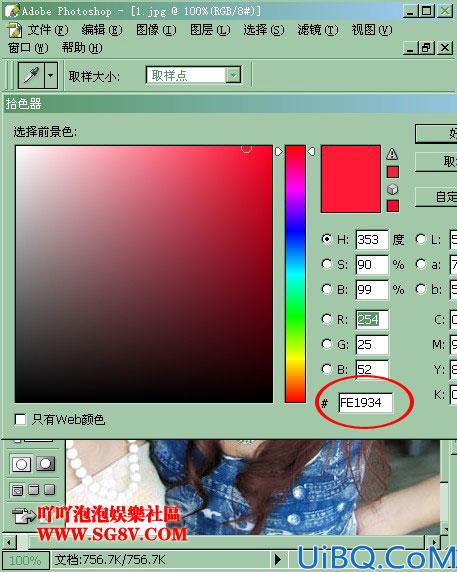The width and height of the screenshot is (457, 572).
Task: Click the web-safe color swatch below cube
Action: click(x=392, y=206)
